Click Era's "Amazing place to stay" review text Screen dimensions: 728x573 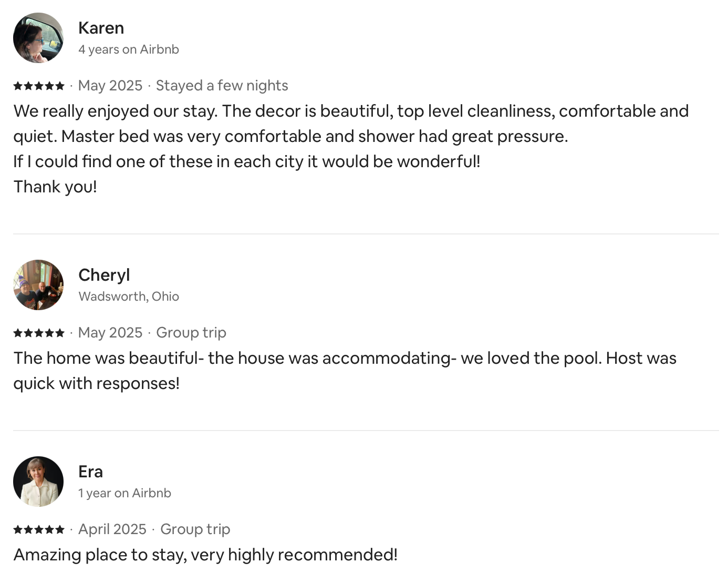[205, 555]
